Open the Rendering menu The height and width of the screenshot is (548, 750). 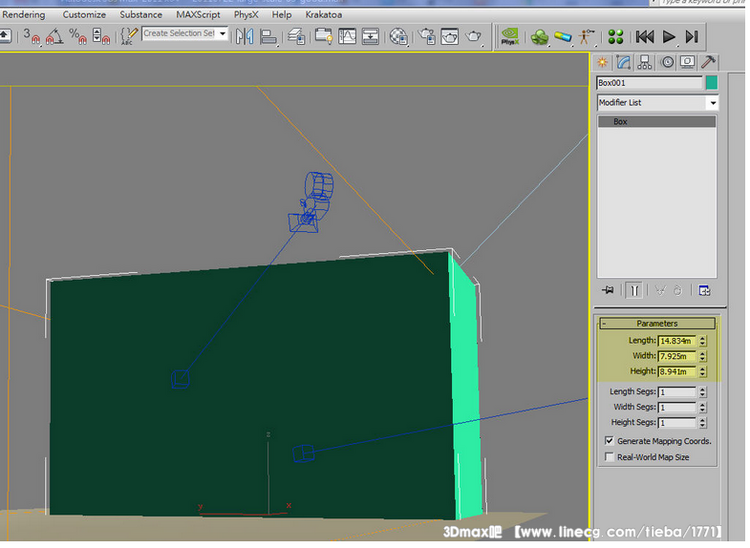tap(23, 15)
